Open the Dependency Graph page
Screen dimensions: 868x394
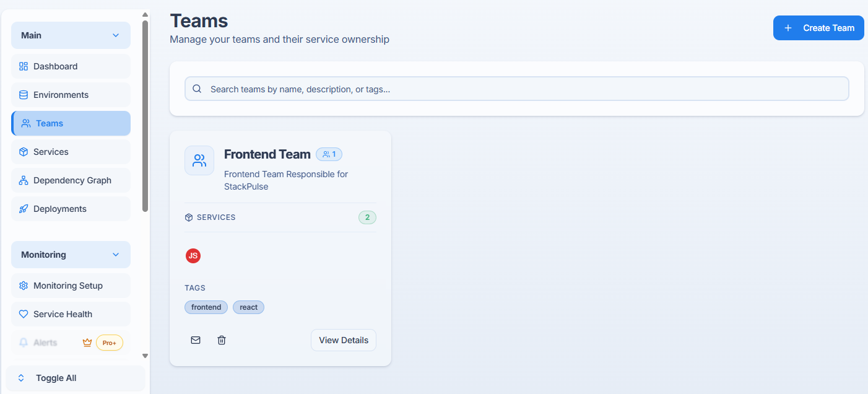point(71,180)
